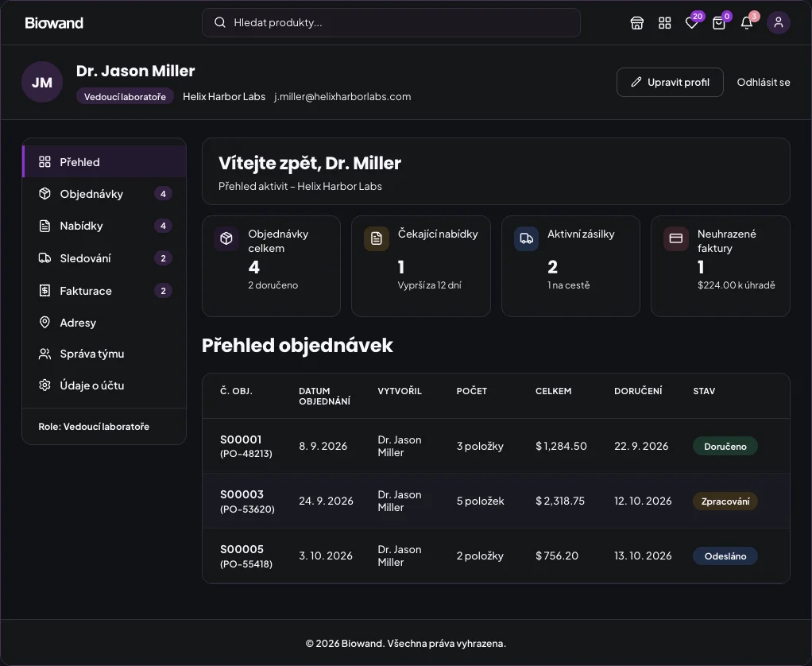Viewport: 812px width, 666px height.
Task: Click the Sledování truck icon in sidebar
Action: point(45,258)
